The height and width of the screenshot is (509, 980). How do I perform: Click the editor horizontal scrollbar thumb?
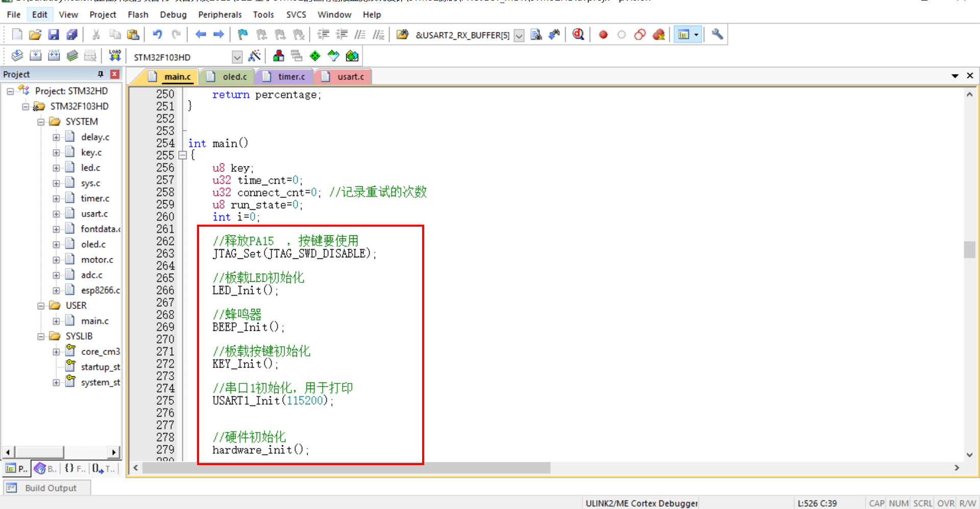tap(346, 468)
